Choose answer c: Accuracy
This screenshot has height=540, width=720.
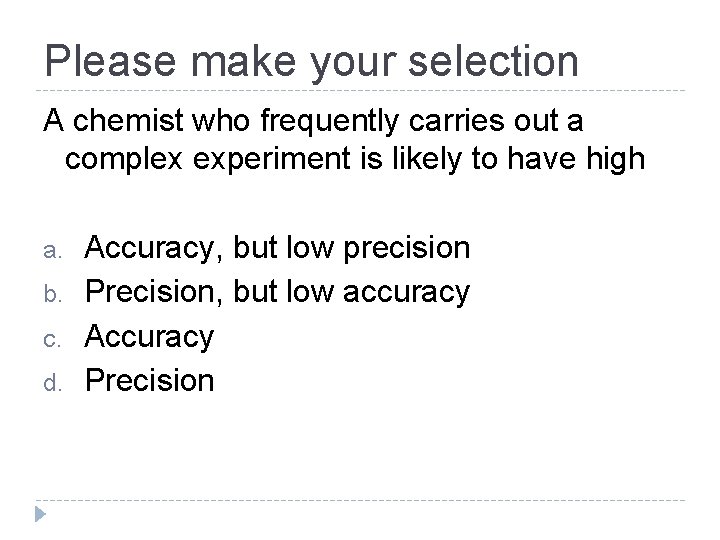[x=150, y=336]
